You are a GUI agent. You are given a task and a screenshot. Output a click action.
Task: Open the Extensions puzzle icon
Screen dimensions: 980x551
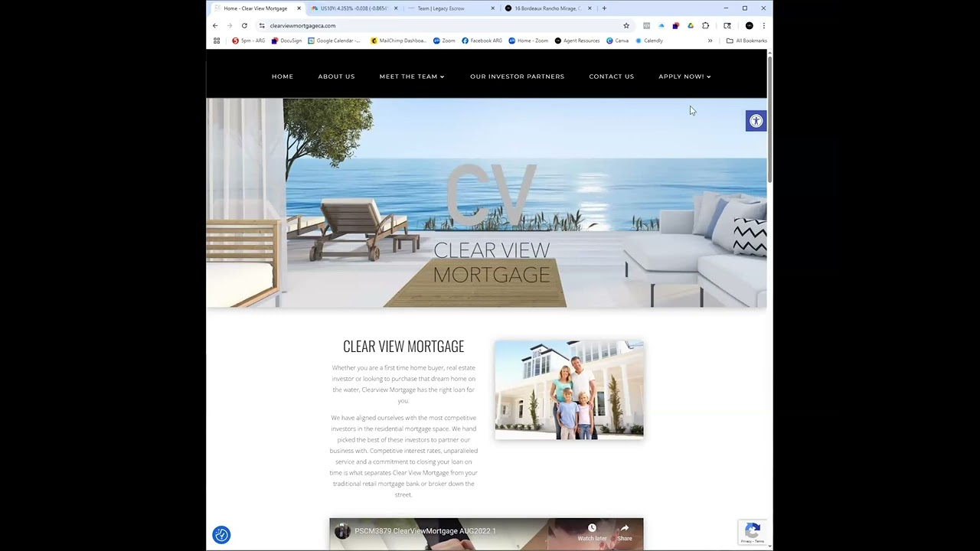coord(705,25)
